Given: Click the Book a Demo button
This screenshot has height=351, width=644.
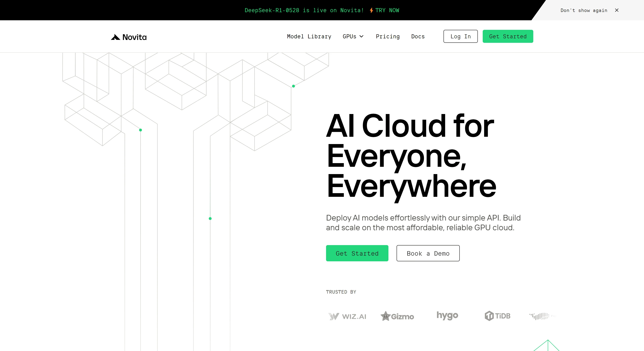Looking at the screenshot, I should (x=428, y=253).
